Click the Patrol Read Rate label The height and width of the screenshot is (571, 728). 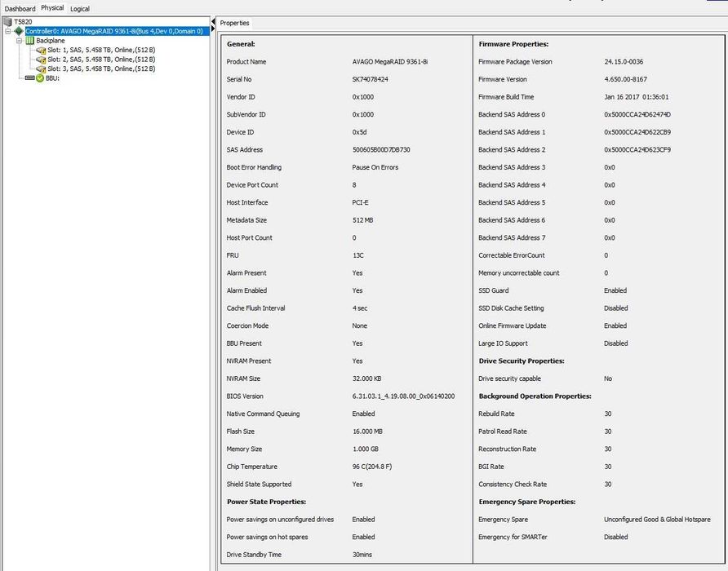[x=503, y=432]
